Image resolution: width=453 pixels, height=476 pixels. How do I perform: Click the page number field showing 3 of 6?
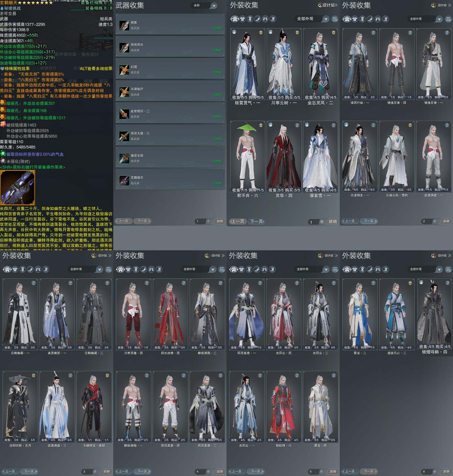pos(87,472)
